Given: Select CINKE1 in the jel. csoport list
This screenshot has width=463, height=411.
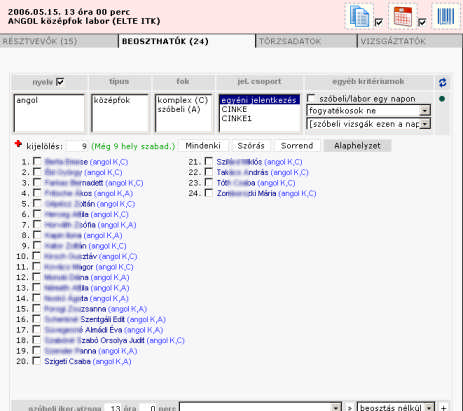Looking at the screenshot, I should pyautogui.click(x=237, y=118).
